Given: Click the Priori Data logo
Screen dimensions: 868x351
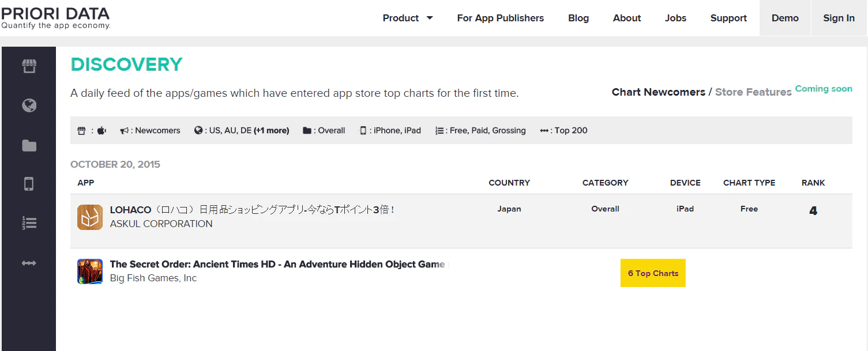Looking at the screenshot, I should [x=55, y=17].
